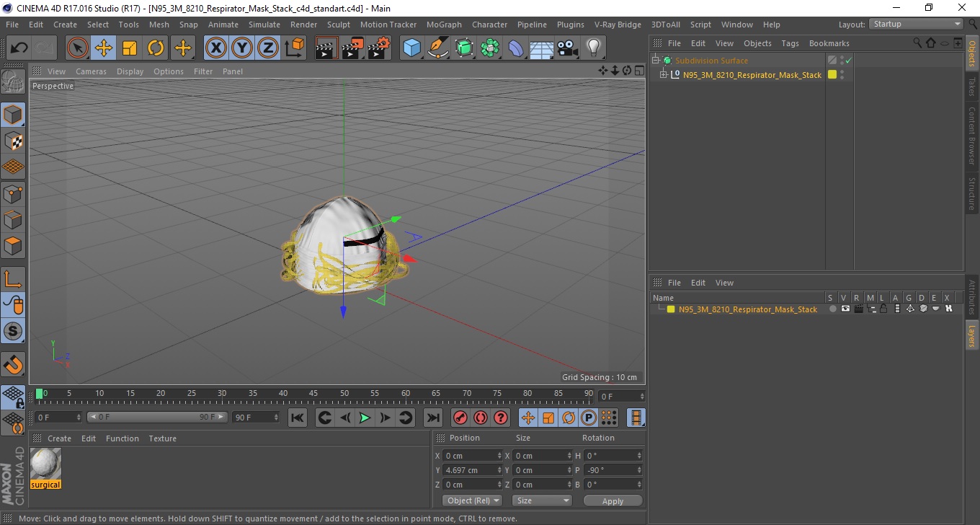Image resolution: width=980 pixels, height=525 pixels.
Task: Toggle layer Solo in Layers panel
Action: pyautogui.click(x=832, y=309)
